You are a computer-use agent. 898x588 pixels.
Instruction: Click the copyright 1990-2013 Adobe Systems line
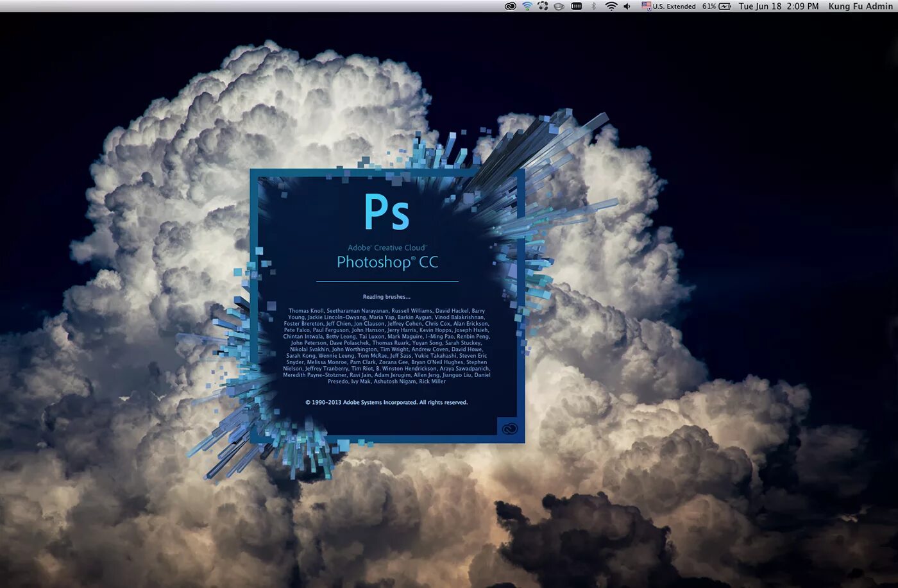387,403
